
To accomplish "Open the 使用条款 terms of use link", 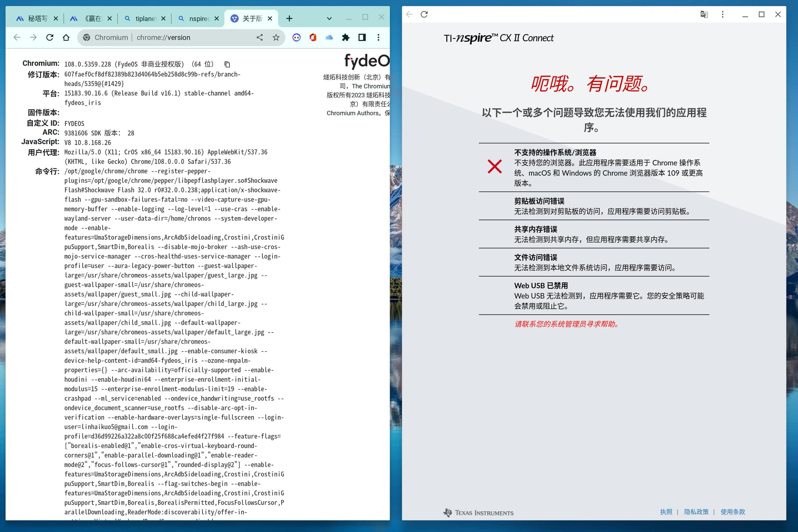I will (x=733, y=512).
